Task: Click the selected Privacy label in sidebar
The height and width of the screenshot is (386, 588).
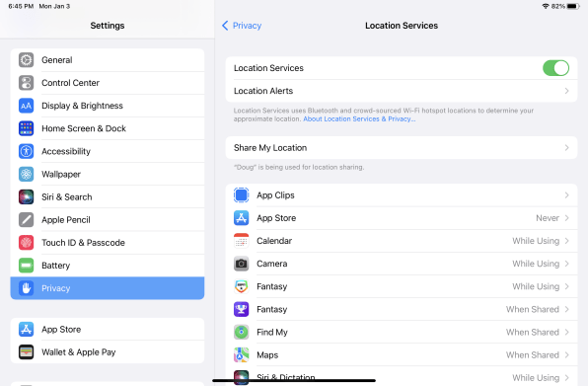Action: click(x=56, y=288)
